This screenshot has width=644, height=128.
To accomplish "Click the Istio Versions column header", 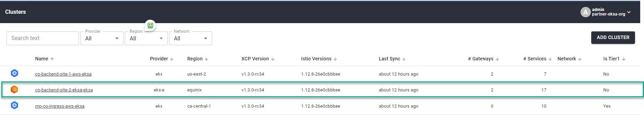I will click(316, 59).
